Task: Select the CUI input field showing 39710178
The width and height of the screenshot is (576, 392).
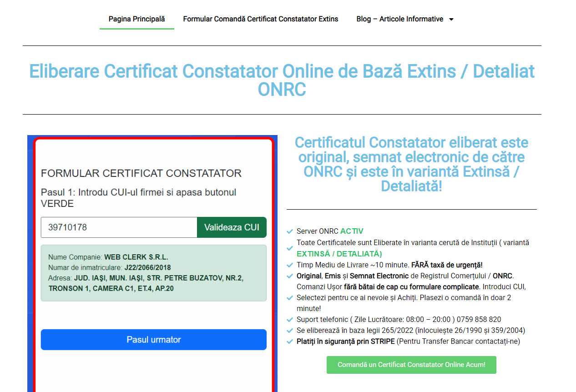Action: point(118,227)
